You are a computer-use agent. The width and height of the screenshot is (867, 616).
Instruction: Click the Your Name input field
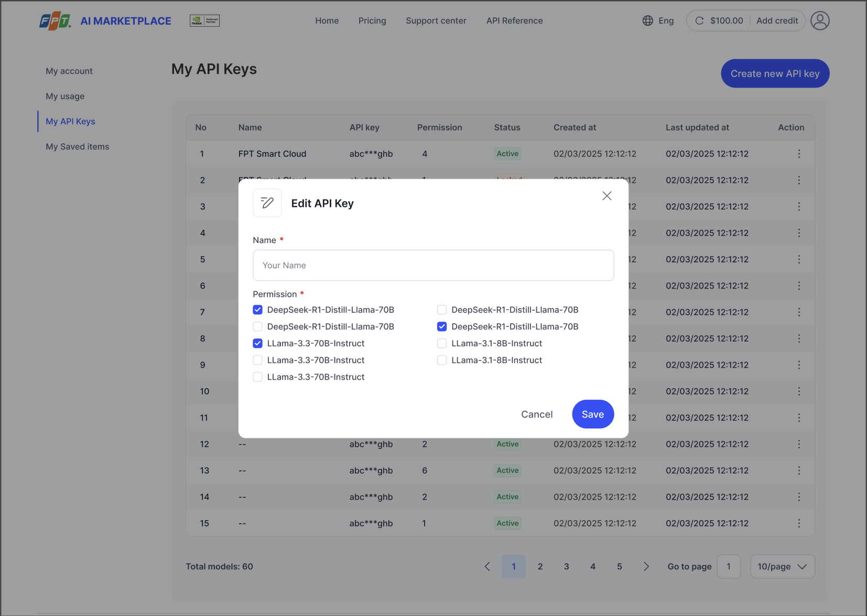(x=433, y=266)
